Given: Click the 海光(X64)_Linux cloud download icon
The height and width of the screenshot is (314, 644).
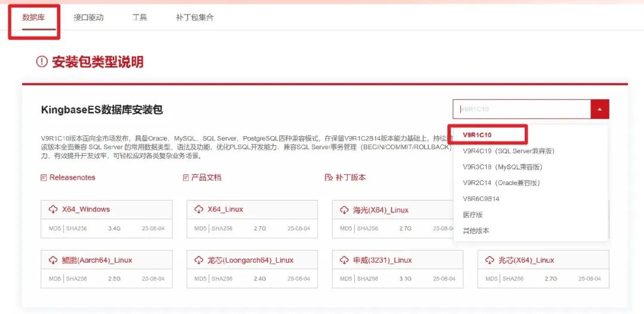Looking at the screenshot, I should point(344,211).
